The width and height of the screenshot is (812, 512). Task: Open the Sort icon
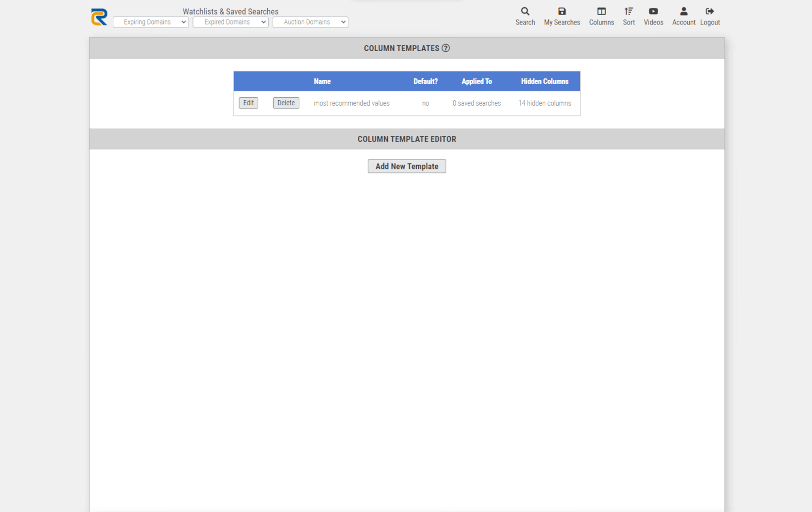click(x=628, y=16)
